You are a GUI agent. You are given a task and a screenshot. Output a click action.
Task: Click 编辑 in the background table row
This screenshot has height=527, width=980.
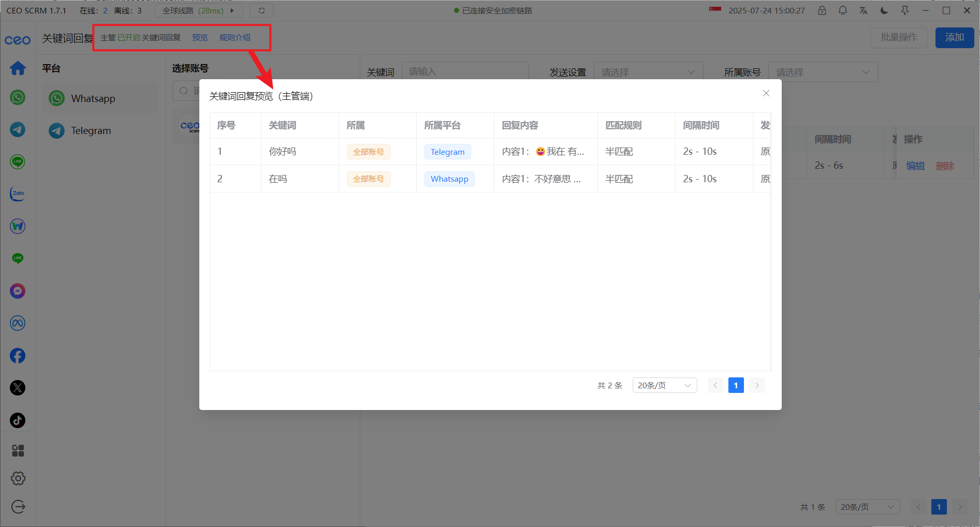click(915, 166)
